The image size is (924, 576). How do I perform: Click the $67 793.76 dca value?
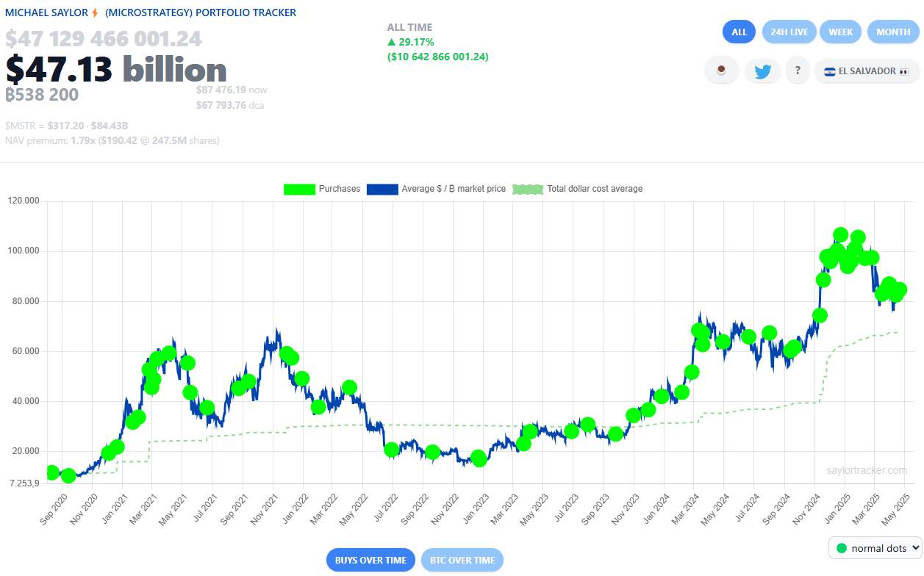(x=230, y=105)
